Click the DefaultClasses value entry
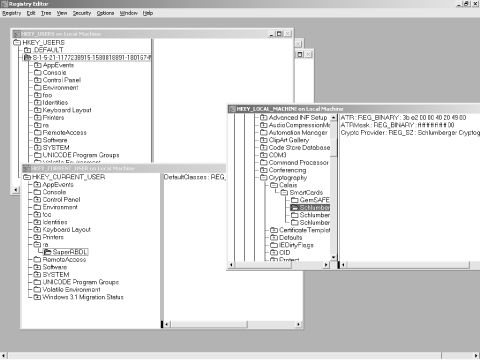This screenshot has width=481, height=360. 194,177
